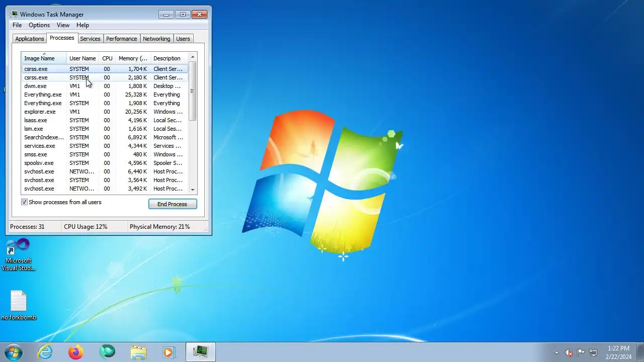Open Windows Explorer folder on taskbar
This screenshot has width=644, height=362.
point(138,352)
